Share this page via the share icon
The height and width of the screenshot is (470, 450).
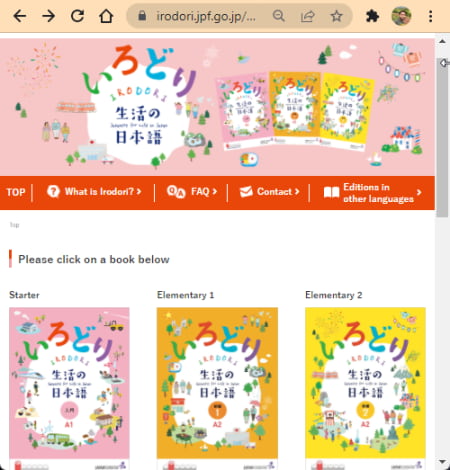[x=308, y=16]
